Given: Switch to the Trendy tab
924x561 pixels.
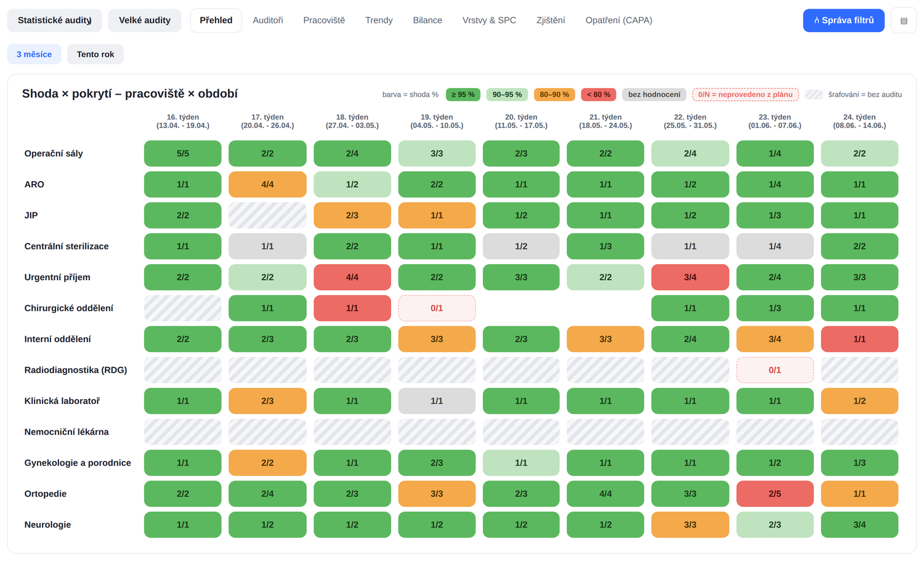Looking at the screenshot, I should click(379, 20).
